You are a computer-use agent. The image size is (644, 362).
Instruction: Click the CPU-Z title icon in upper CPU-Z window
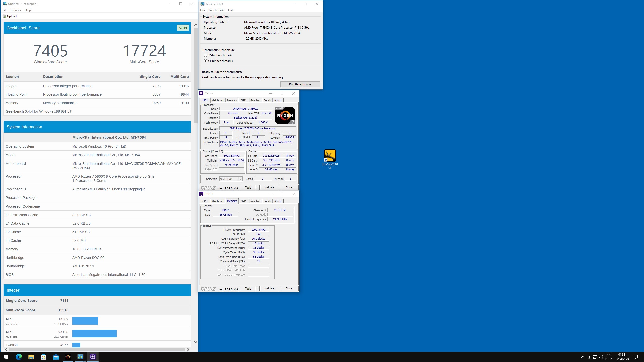(x=201, y=93)
